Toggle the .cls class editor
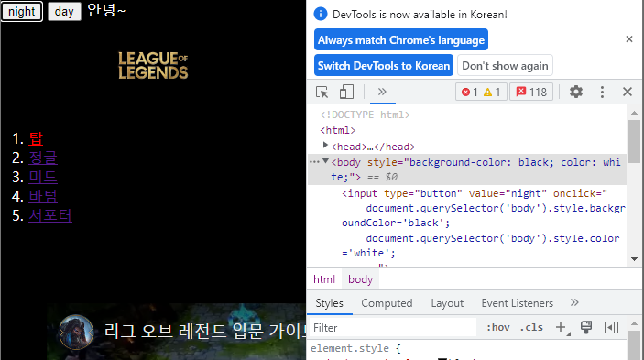Image resolution: width=644 pixels, height=360 pixels. [x=531, y=328]
